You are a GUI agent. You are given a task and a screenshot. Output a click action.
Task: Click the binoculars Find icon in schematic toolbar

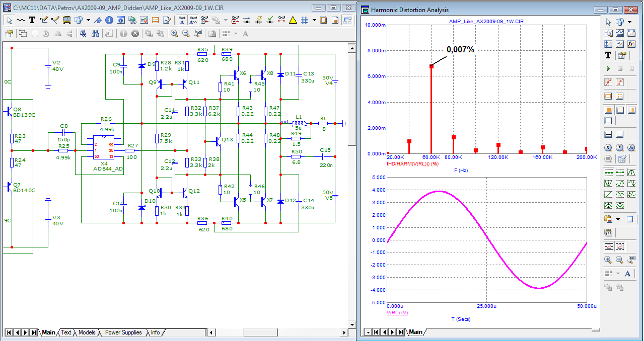point(96,34)
